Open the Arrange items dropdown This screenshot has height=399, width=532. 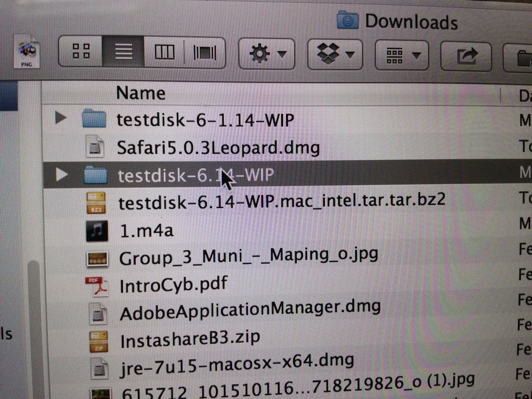point(402,55)
